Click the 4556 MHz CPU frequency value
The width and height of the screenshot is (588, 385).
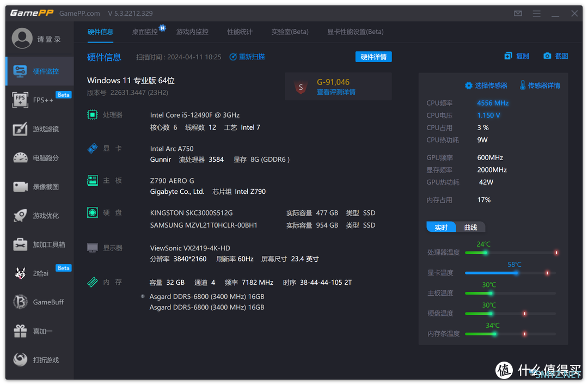coord(493,103)
